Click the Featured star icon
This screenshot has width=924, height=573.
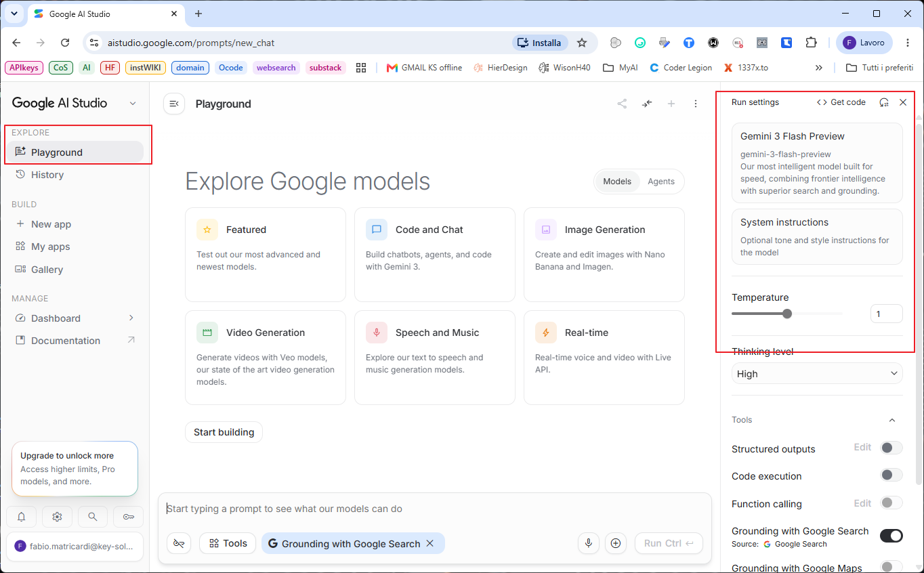(207, 230)
